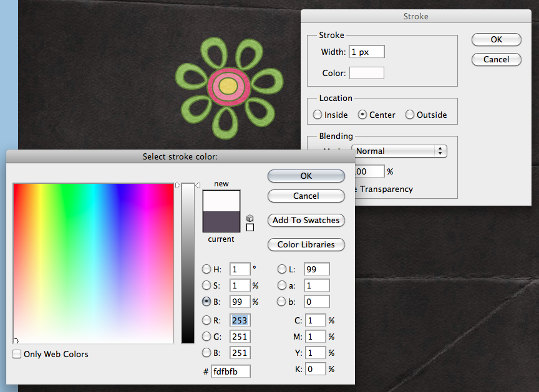Click the Y yellow percent field
Viewport: 539px width, 392px height.
pyautogui.click(x=315, y=353)
